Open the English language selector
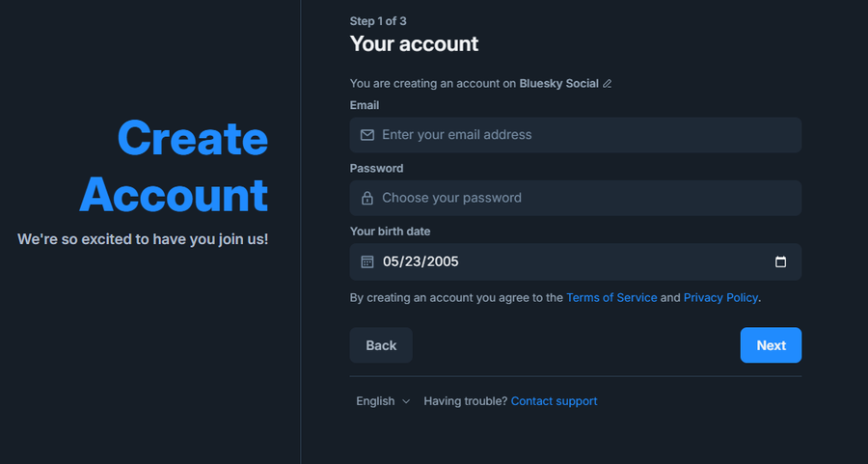 coord(383,401)
